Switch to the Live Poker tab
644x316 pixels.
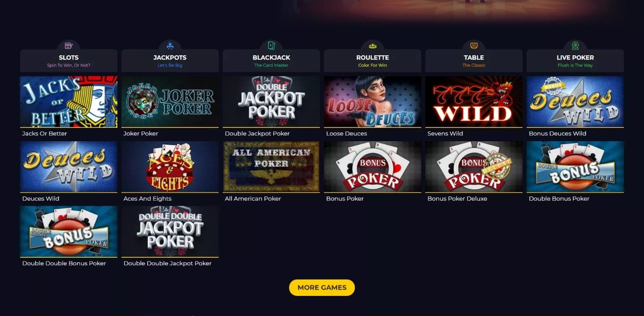coord(575,61)
